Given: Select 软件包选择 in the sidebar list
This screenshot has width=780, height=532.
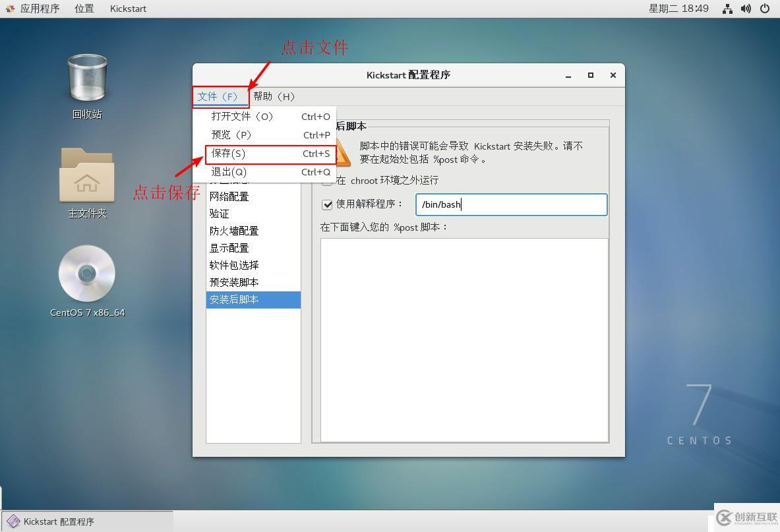Looking at the screenshot, I should click(x=253, y=265).
